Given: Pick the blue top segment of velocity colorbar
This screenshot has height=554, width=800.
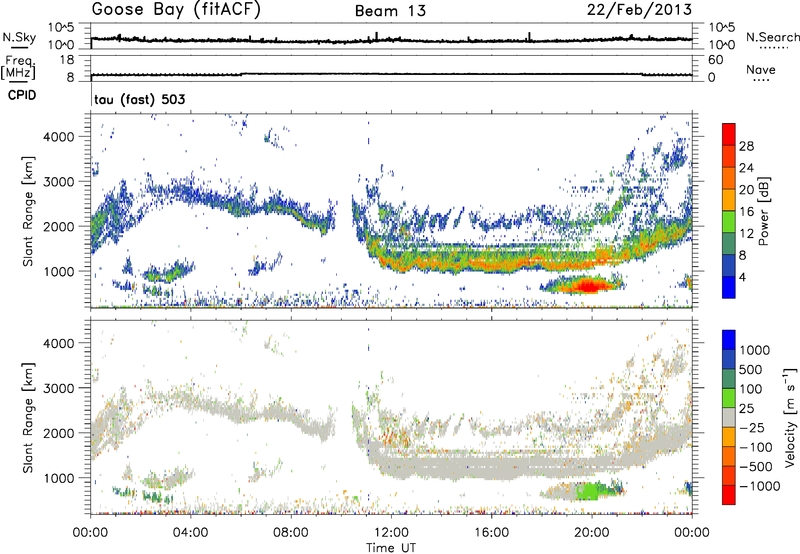Looking at the screenshot, I should pos(729,339).
